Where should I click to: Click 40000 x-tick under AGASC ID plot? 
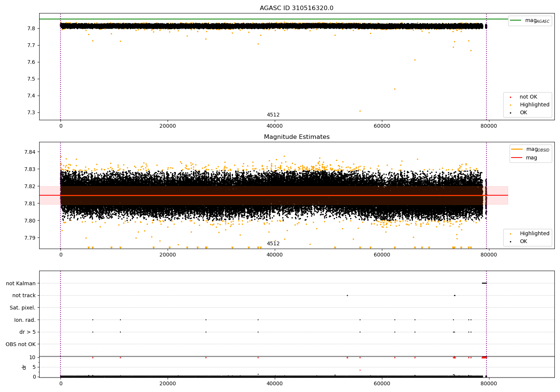point(275,126)
